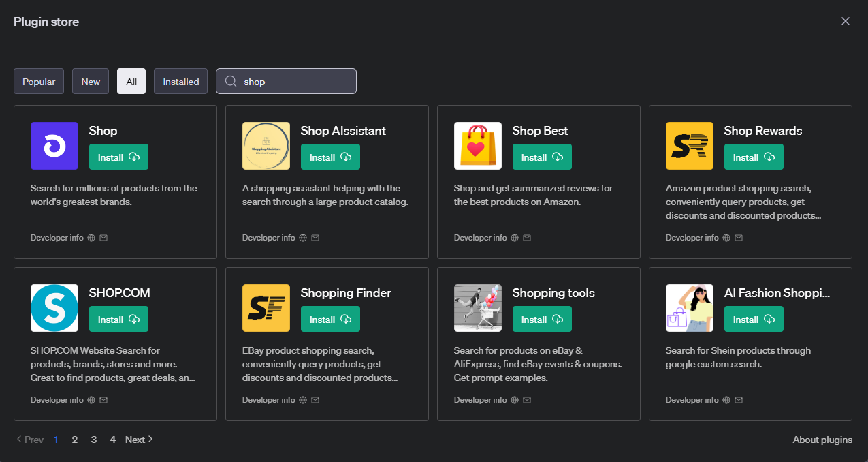Click the plugin search field containing 'shop'

(x=286, y=82)
